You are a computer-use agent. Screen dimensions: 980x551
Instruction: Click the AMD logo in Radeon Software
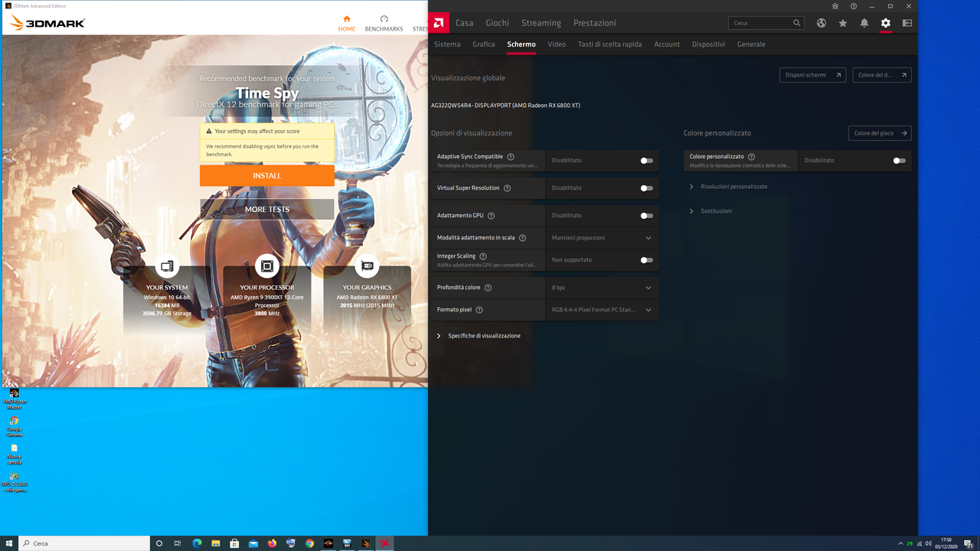tap(439, 23)
